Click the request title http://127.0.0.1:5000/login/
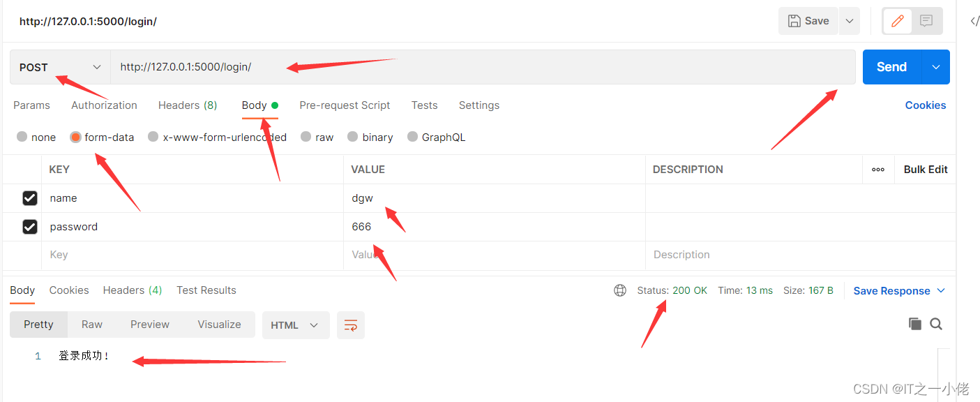The image size is (980, 402). 88,22
